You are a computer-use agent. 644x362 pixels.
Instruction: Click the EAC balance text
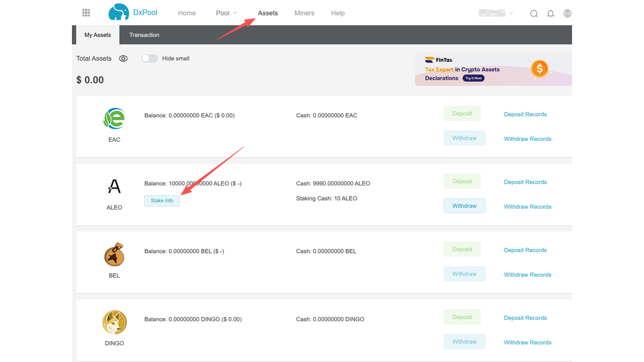pyautogui.click(x=189, y=116)
